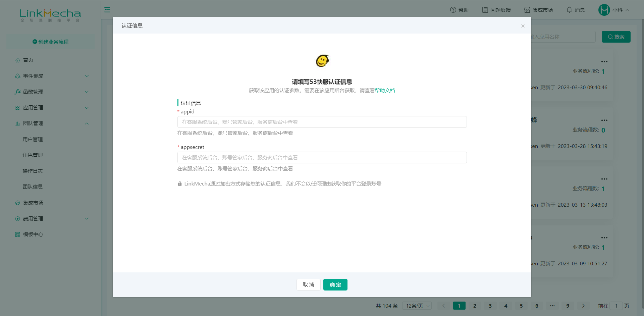Open 角色管理 submenu item
644x316 pixels.
(x=33, y=155)
